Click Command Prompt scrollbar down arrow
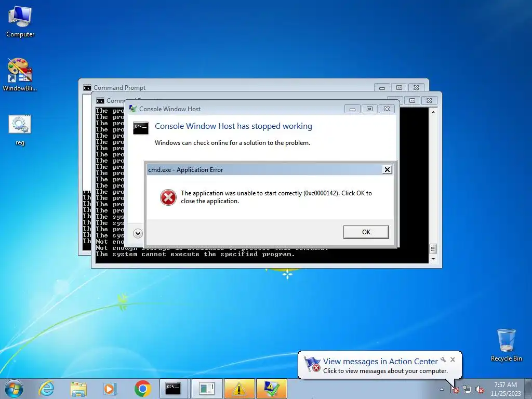Screen dimensions: 532x399 tap(433, 259)
